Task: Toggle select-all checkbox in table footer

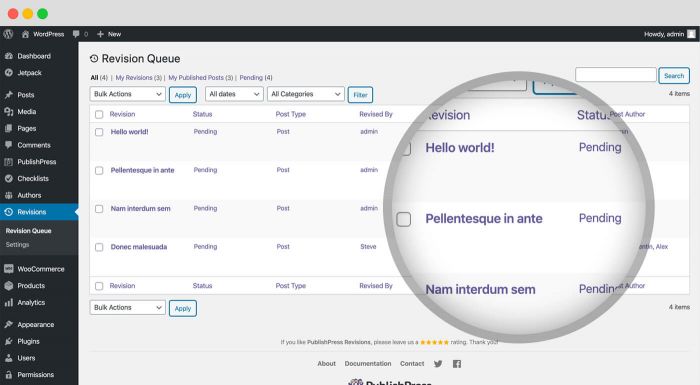Action: [99, 286]
